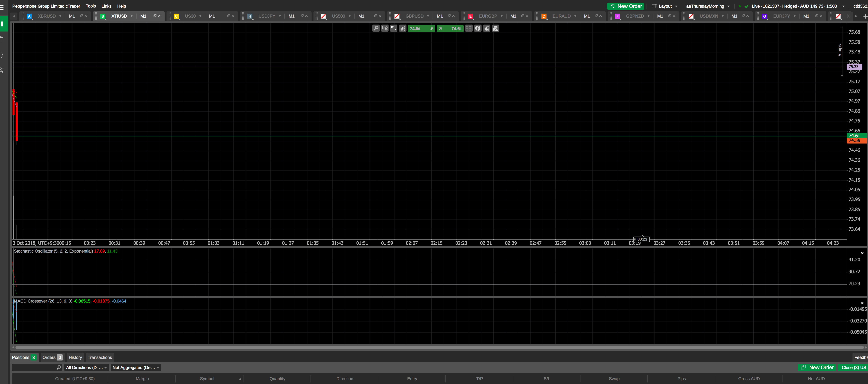Switch to the Orders tab

tap(52, 357)
